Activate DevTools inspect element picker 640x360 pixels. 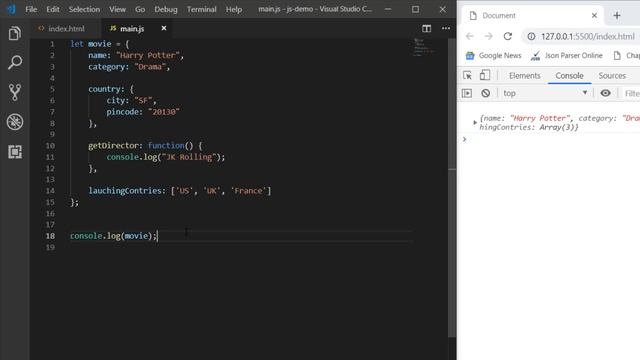click(467, 76)
